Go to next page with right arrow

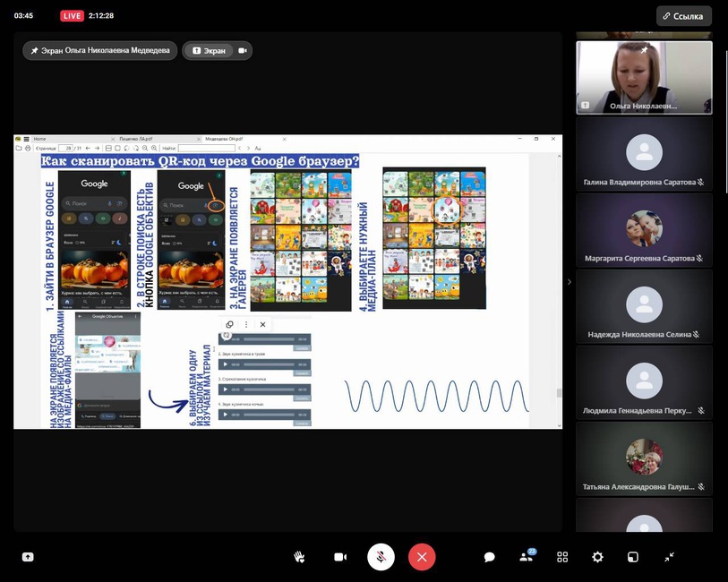pyautogui.click(x=97, y=148)
